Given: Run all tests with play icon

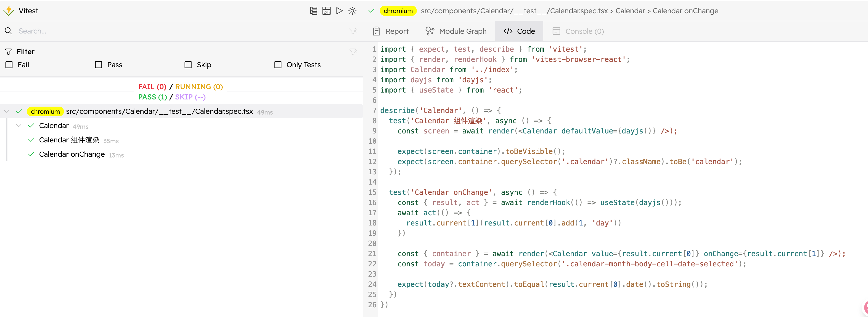Looking at the screenshot, I should coord(339,11).
